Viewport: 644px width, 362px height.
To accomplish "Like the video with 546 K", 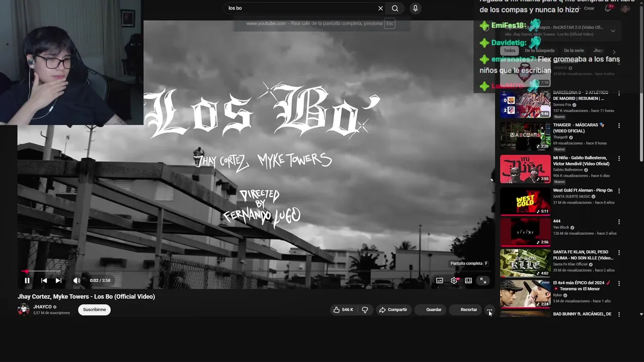I will (343, 310).
